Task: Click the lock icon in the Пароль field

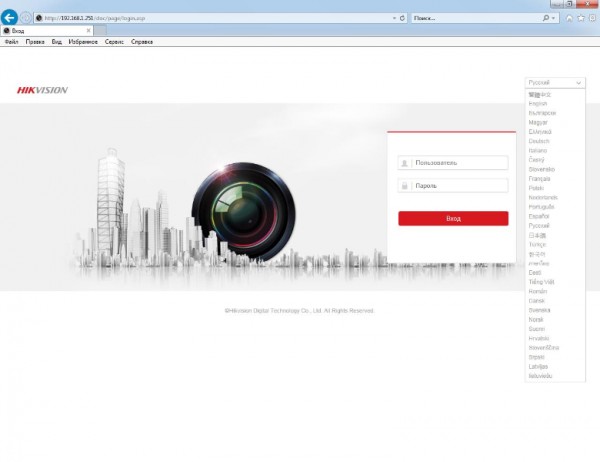Action: [x=404, y=186]
